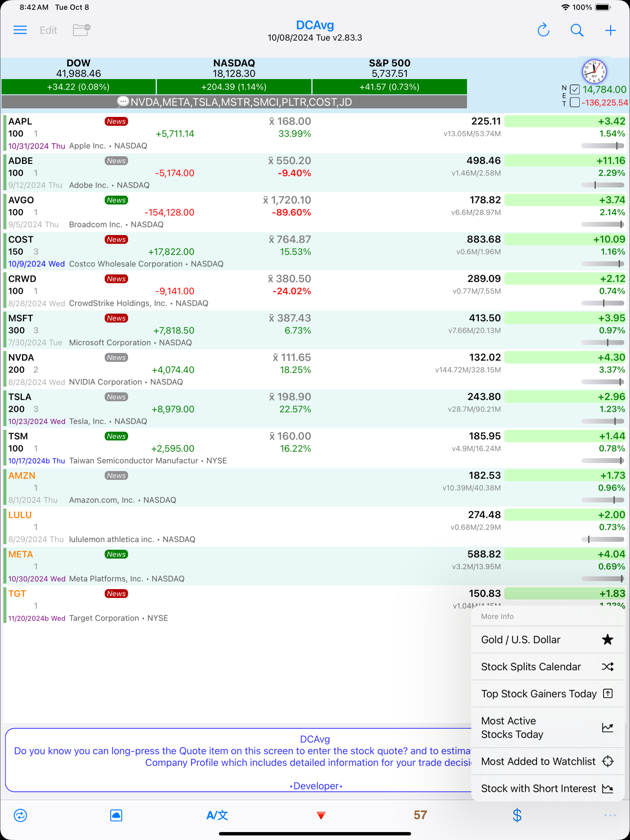
Task: Select Stock Splits Calendar menu item
Action: click(x=548, y=666)
